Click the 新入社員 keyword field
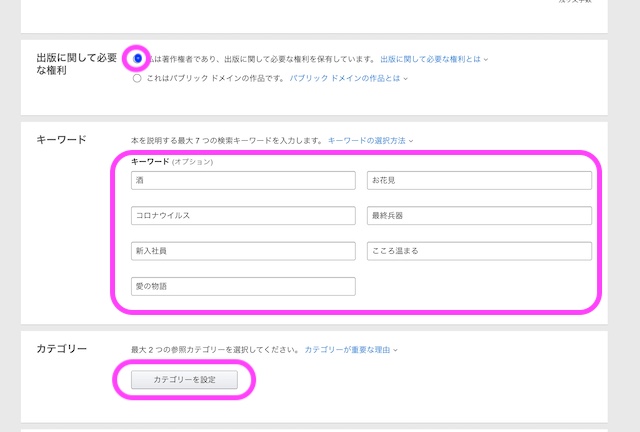640x432 pixels. pos(243,251)
